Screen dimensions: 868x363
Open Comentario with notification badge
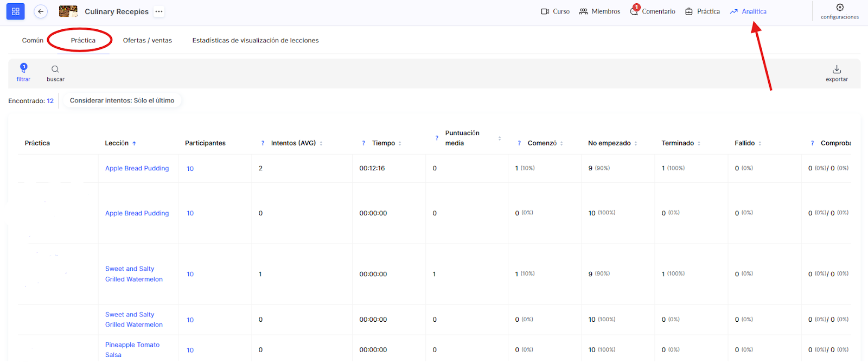coord(653,11)
